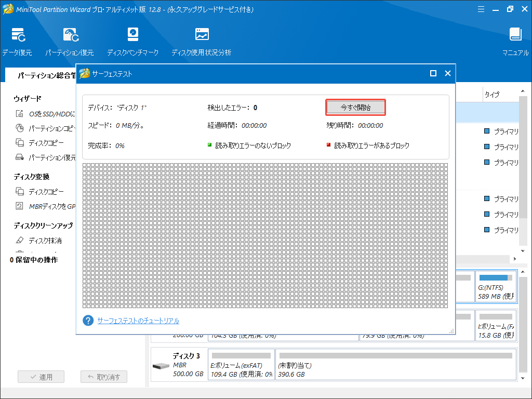
Task: Click the ディスク変換 section heading
Action: pyautogui.click(x=32, y=177)
